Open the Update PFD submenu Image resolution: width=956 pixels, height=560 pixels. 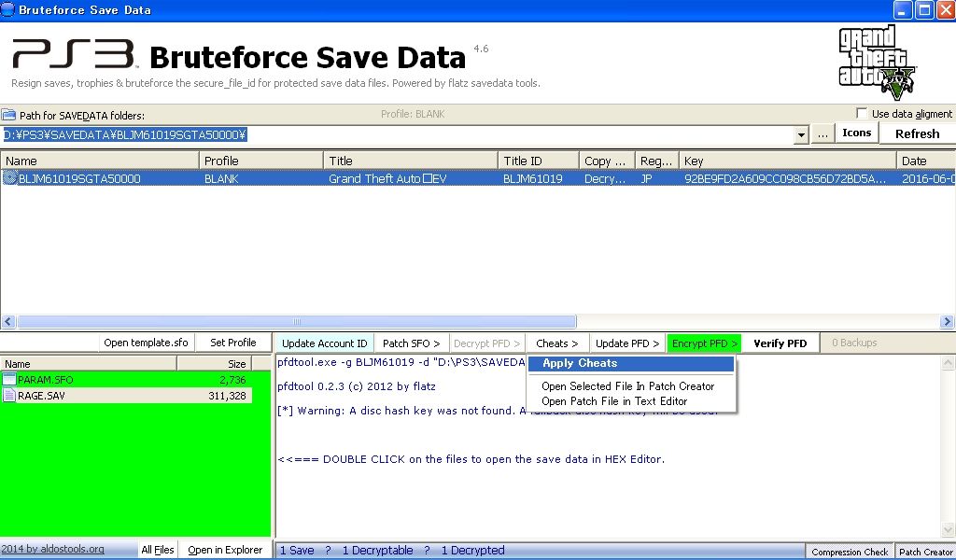click(x=627, y=343)
